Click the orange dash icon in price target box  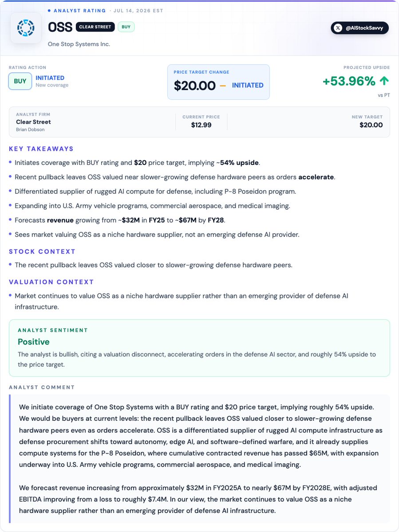pyautogui.click(x=223, y=85)
